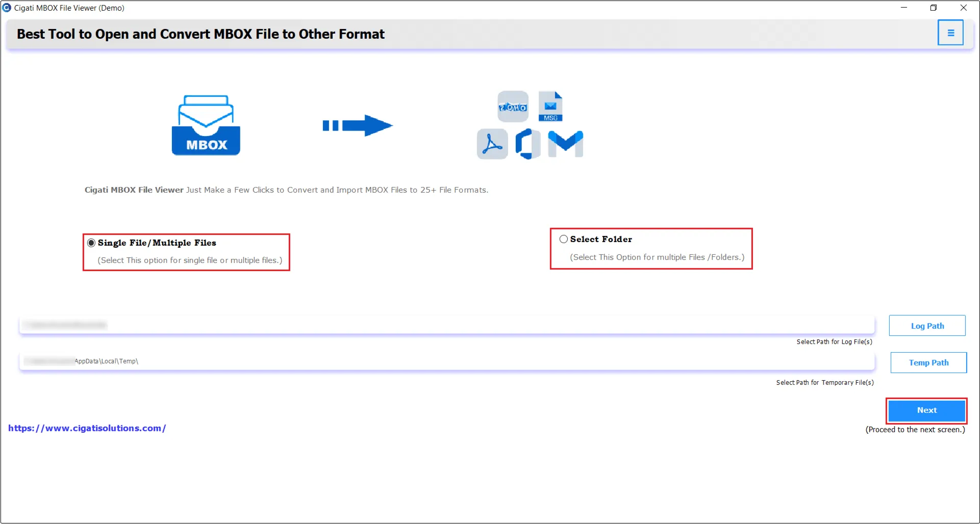Viewport: 980px width, 524px height.
Task: Click the 'Select Path for Temporary File(s)' label
Action: coord(825,383)
